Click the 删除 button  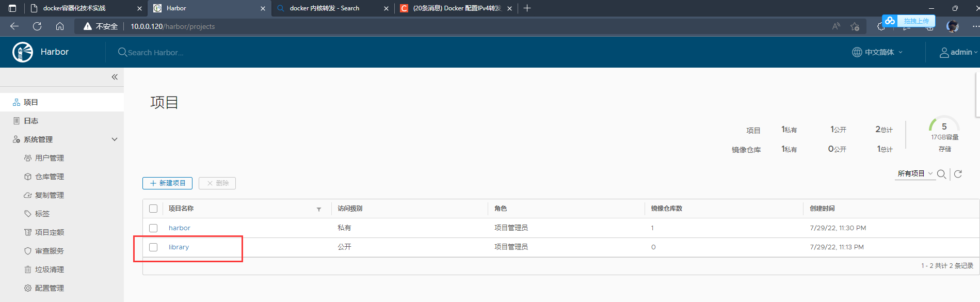[x=217, y=183]
